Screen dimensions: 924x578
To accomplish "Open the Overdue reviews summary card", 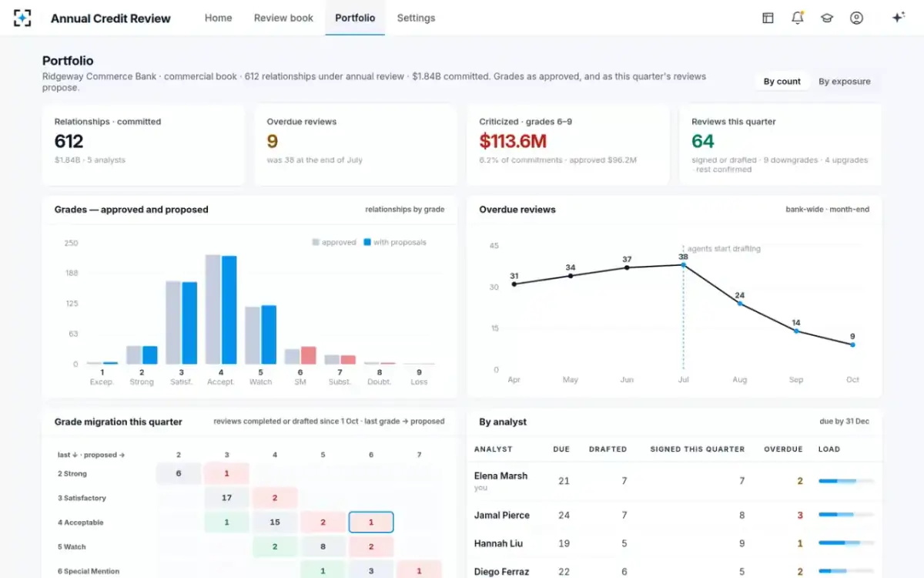I will 356,145.
